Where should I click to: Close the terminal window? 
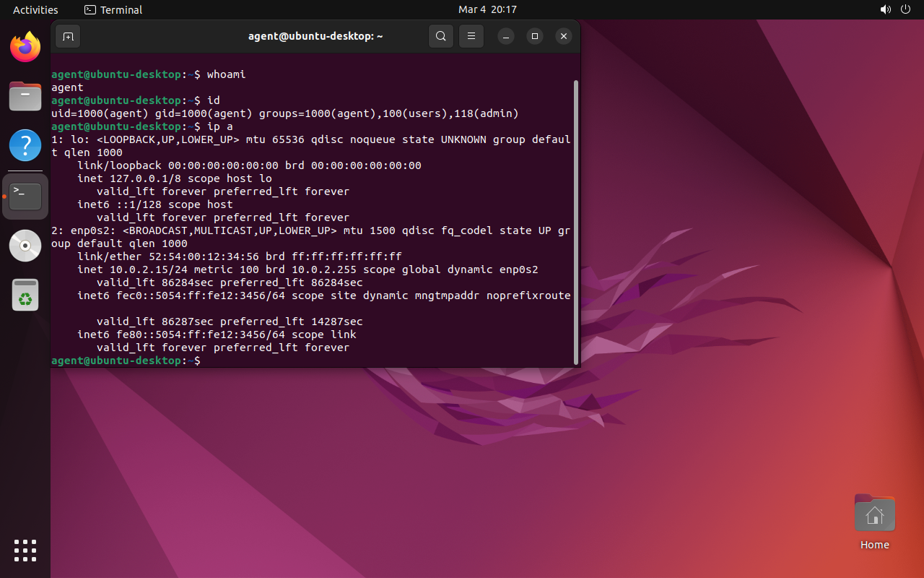point(564,36)
